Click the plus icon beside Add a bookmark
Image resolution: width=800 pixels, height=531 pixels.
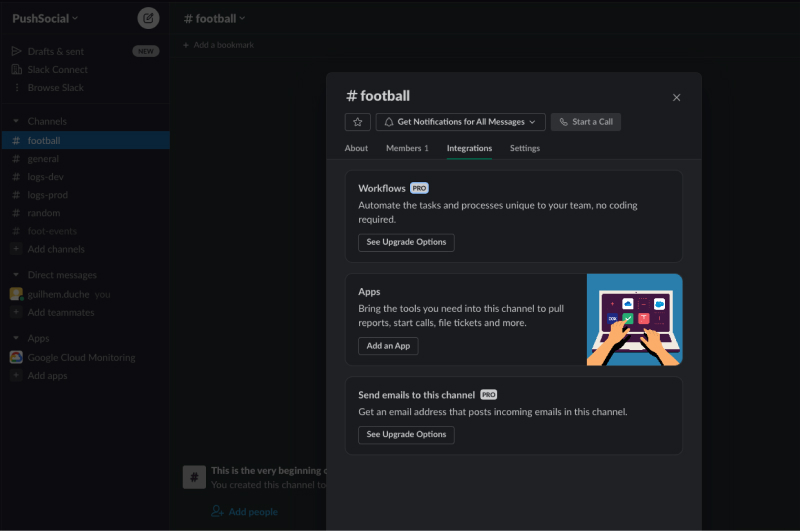(186, 45)
